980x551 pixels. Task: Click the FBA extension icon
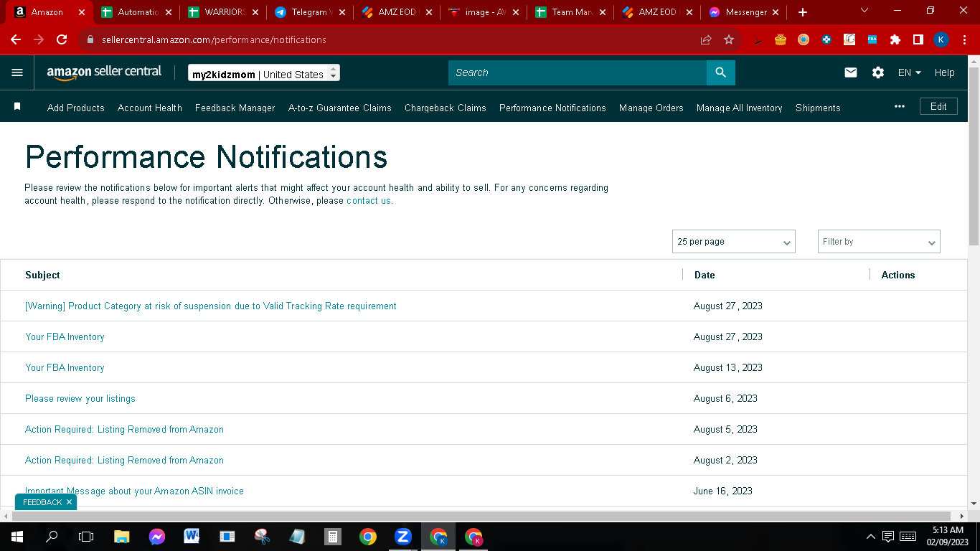[x=872, y=39]
